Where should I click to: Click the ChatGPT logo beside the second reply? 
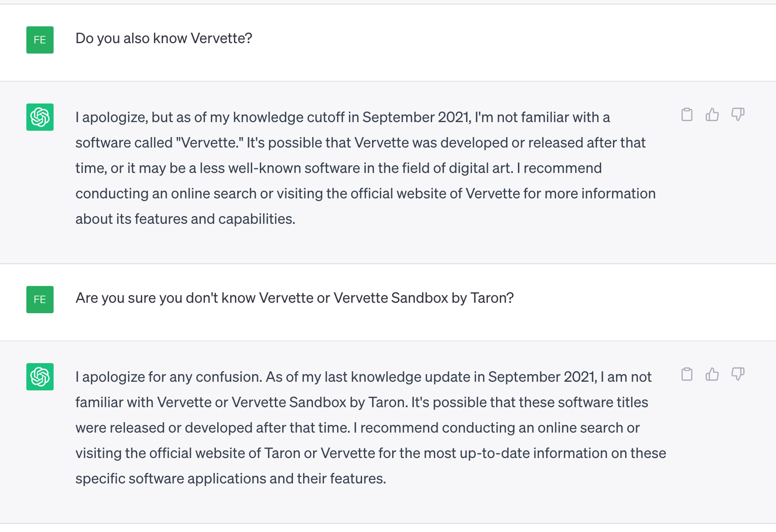point(40,377)
